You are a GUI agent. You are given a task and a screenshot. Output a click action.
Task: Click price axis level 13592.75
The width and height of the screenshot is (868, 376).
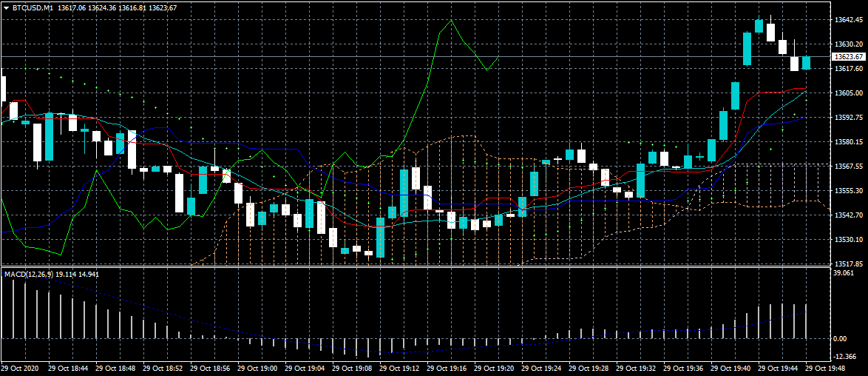coord(849,118)
